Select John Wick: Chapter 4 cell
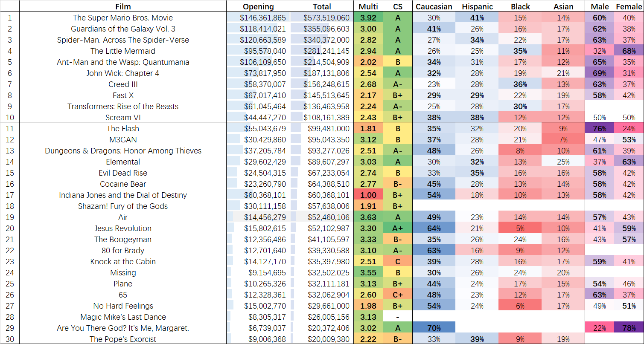644x344 pixels. pos(123,73)
